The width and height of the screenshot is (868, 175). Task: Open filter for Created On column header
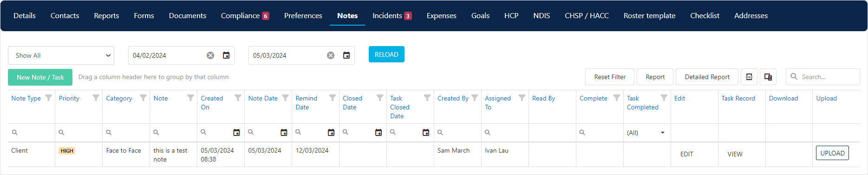click(x=238, y=98)
